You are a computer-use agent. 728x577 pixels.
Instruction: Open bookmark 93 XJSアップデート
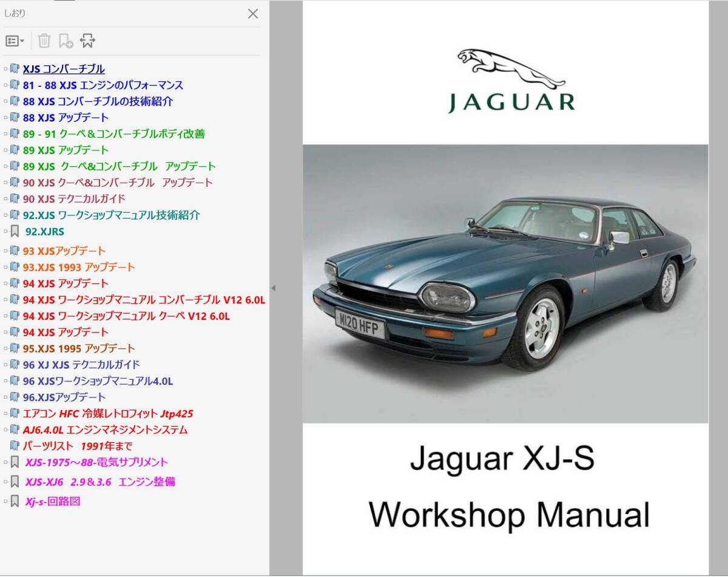pyautogui.click(x=64, y=251)
